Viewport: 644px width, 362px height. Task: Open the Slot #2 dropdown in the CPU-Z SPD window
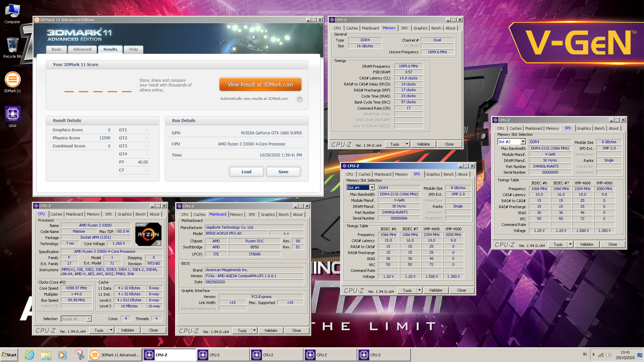(x=523, y=142)
